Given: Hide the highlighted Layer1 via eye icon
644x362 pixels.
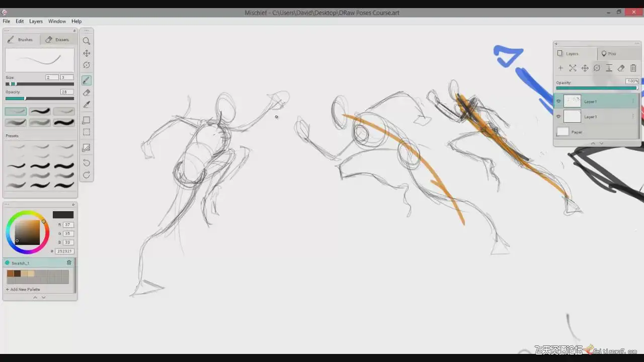Looking at the screenshot, I should point(558,101).
